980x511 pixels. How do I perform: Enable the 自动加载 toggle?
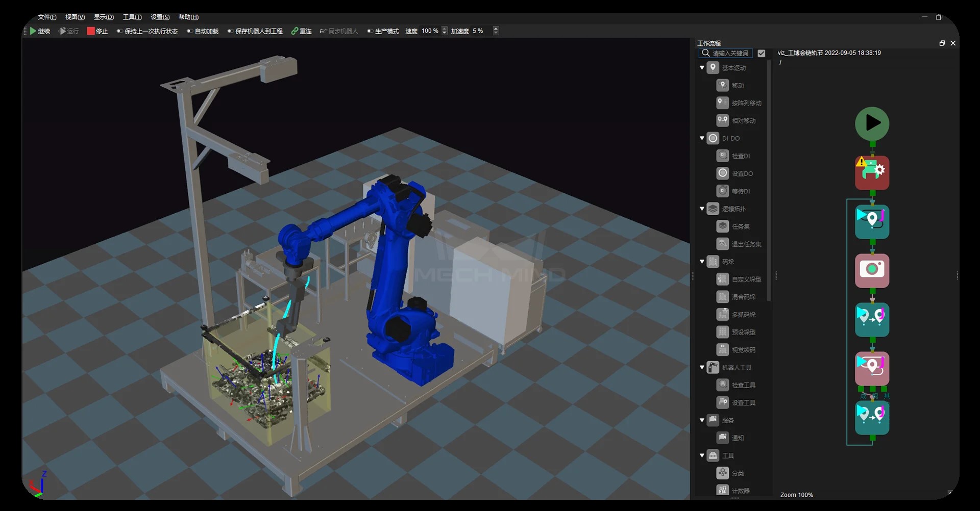(x=189, y=31)
